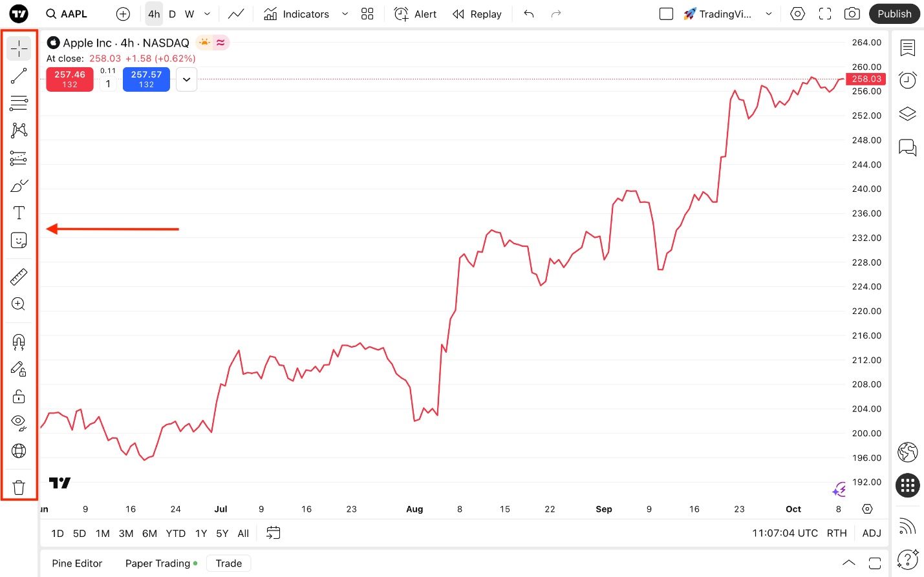Select the 3M date range
The image size is (924, 577).
[x=126, y=533]
